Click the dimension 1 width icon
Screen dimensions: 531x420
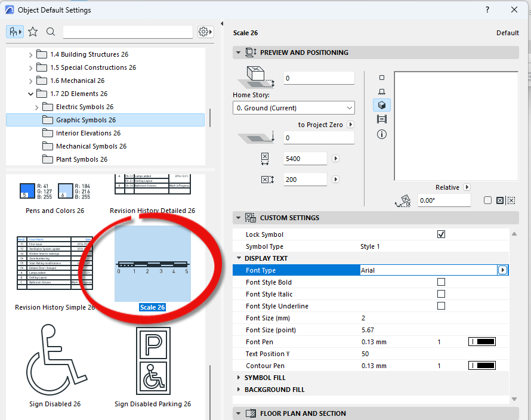point(265,159)
